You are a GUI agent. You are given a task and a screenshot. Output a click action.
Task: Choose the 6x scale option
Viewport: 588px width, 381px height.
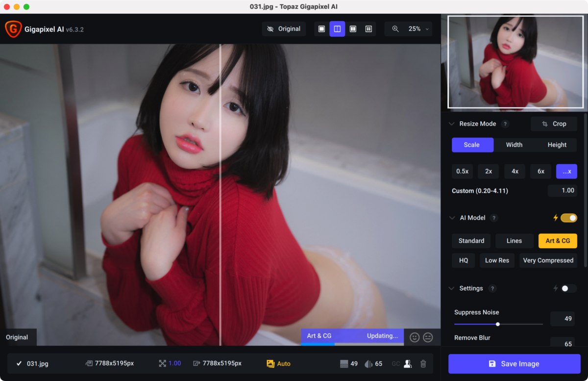[x=541, y=171]
